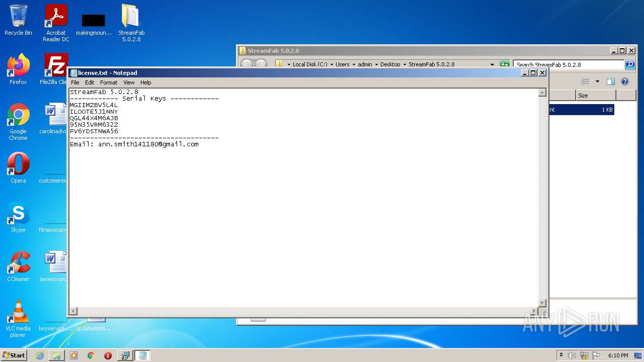Open the StreamFab 5.0.2.8 desktop folder
This screenshot has height=362, width=644.
[x=131, y=23]
